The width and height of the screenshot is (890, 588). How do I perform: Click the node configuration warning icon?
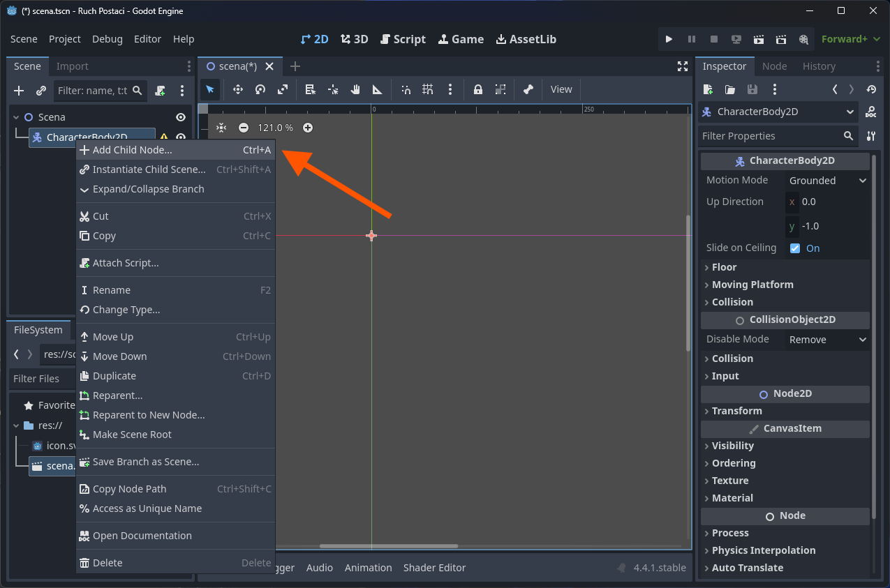[x=164, y=137]
